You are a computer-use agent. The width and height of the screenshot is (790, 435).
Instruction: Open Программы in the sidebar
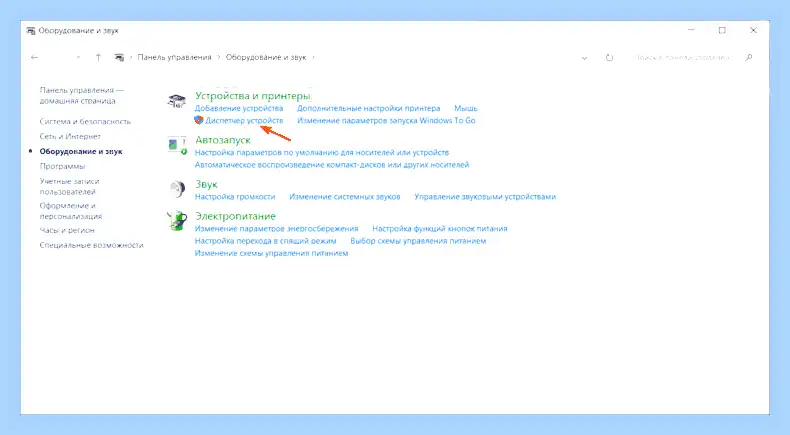[62, 166]
